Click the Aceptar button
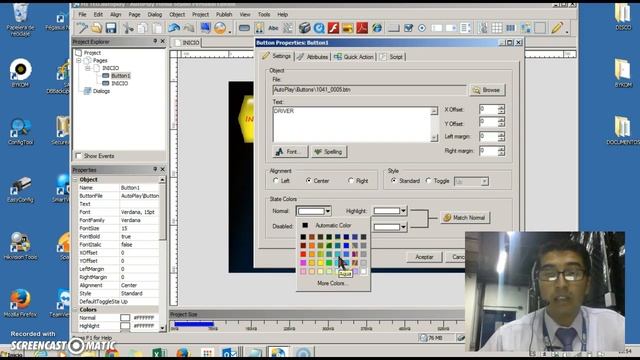The image size is (640, 360). pos(424,257)
